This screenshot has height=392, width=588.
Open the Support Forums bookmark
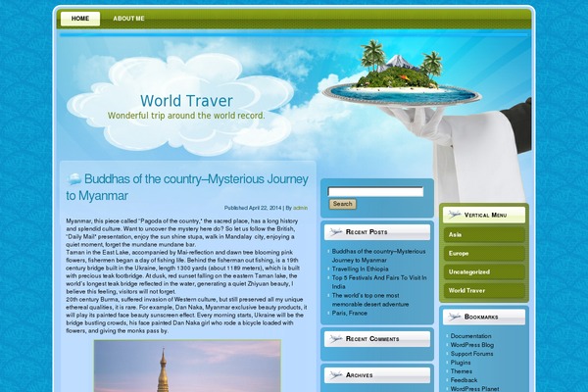[x=471, y=354]
